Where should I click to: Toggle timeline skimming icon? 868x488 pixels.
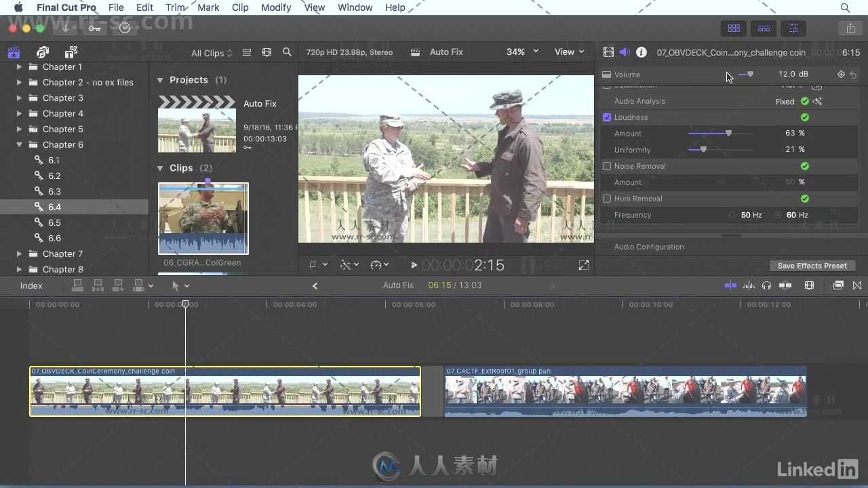coord(730,285)
